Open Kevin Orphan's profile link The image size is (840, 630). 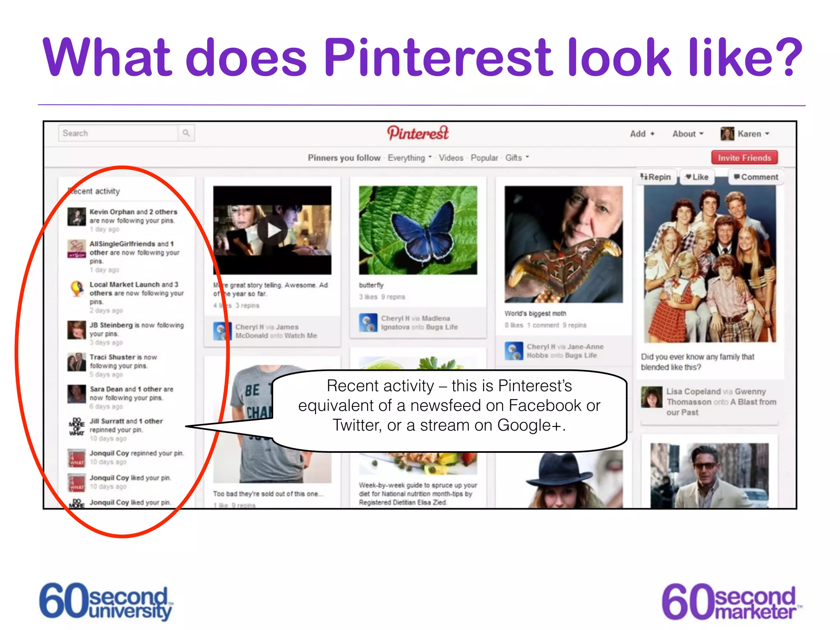click(x=112, y=212)
